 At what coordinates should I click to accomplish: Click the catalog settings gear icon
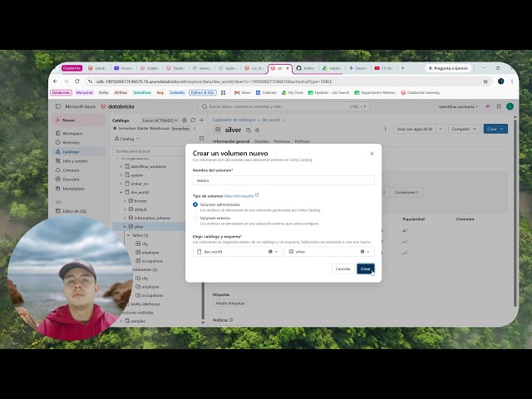[185, 120]
